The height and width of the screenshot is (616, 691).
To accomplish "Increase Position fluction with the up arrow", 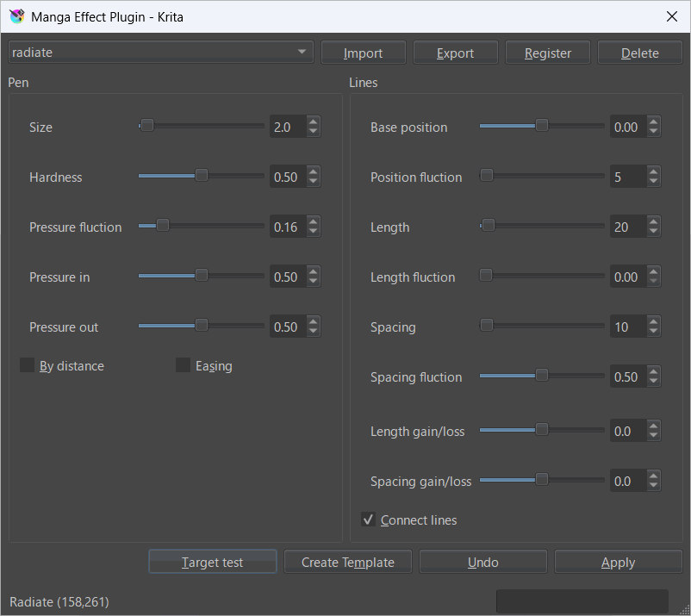I will (x=654, y=171).
